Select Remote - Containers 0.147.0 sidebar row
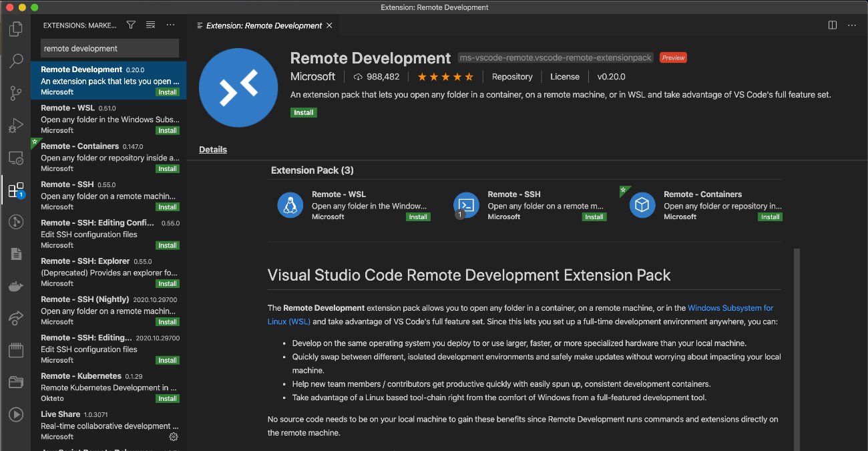 pyautogui.click(x=109, y=157)
